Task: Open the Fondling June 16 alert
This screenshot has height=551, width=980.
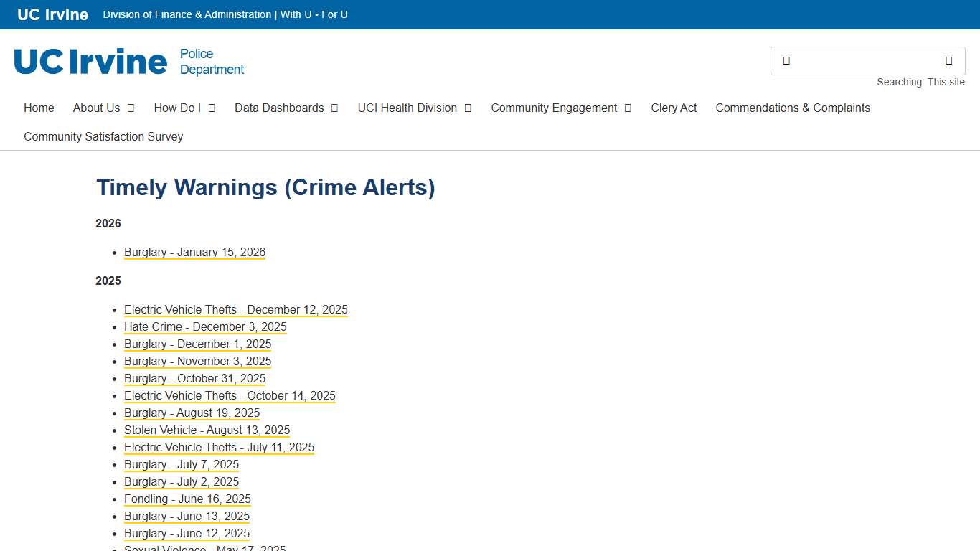Action: (187, 499)
